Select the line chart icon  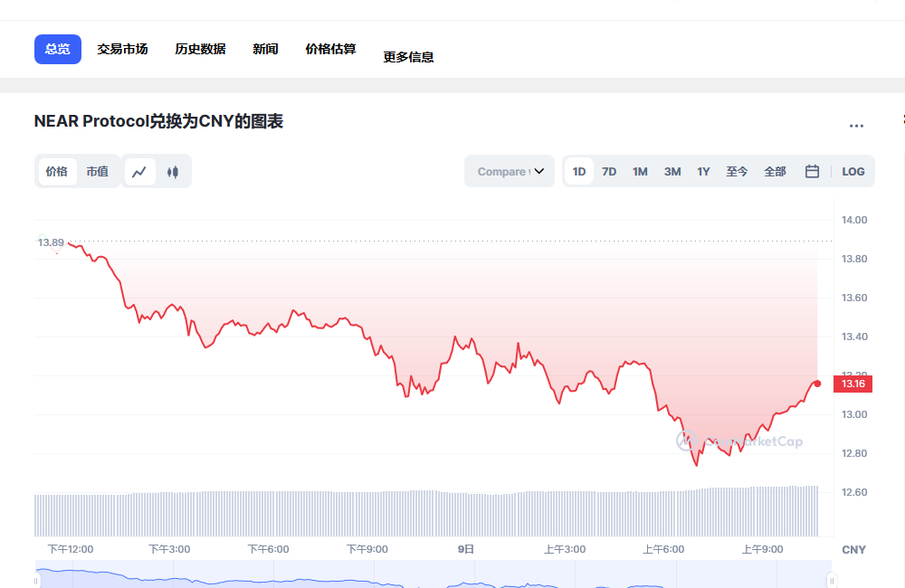tap(139, 172)
